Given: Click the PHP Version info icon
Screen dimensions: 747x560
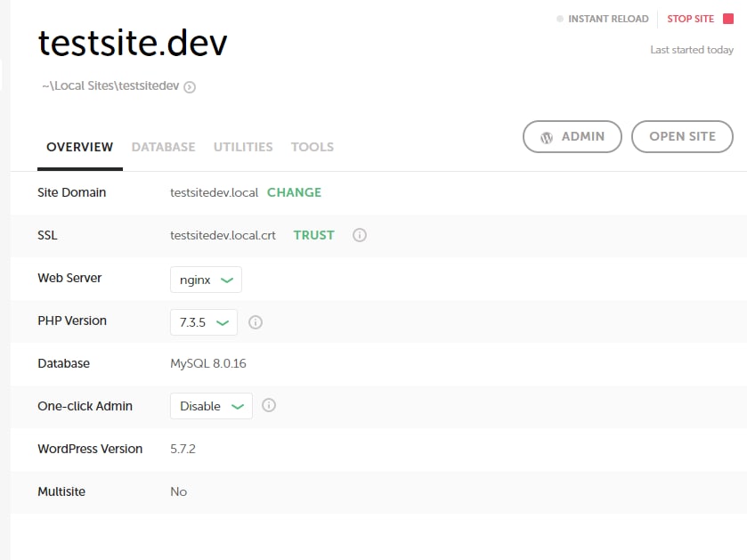Looking at the screenshot, I should click(x=256, y=322).
